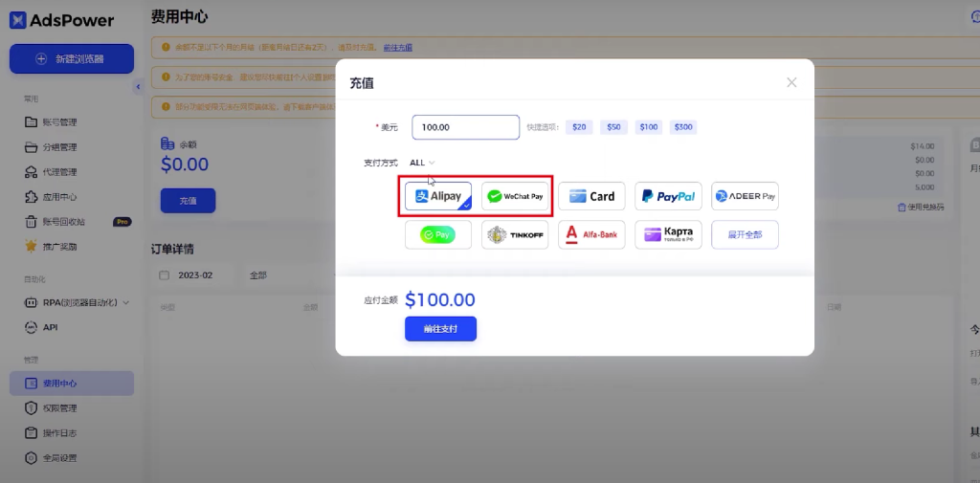Pick PayPal as payment method
The width and height of the screenshot is (980, 483).
(x=668, y=196)
